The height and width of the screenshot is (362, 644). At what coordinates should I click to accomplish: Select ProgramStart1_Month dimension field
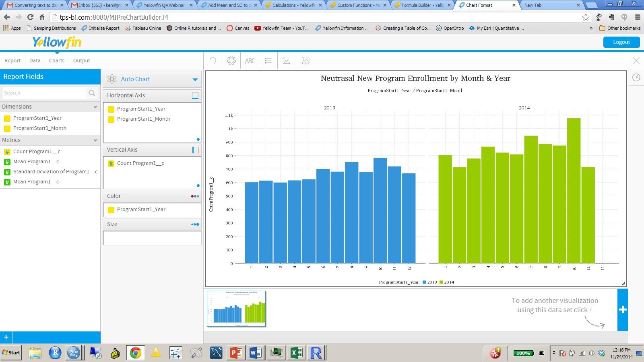(x=39, y=128)
